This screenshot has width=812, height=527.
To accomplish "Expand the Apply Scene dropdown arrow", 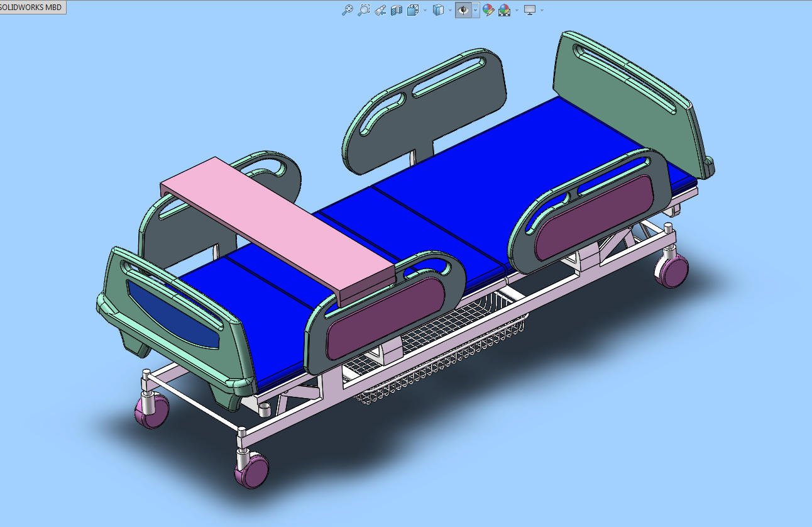I will [x=517, y=10].
